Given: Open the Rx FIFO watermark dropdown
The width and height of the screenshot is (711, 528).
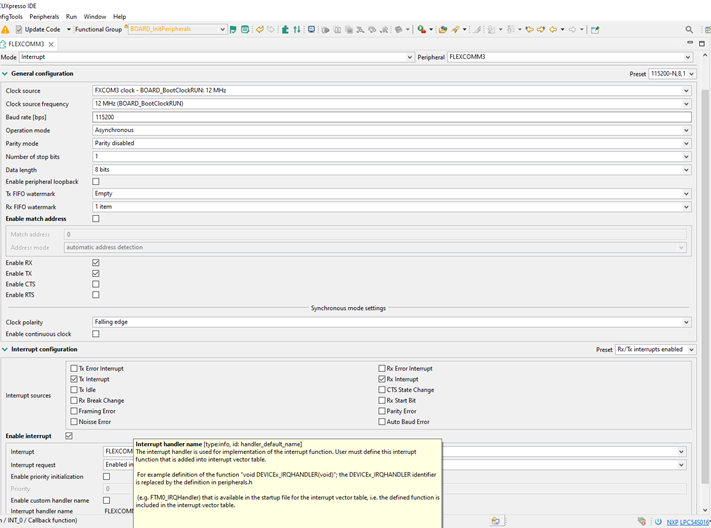Looking at the screenshot, I should tap(392, 207).
